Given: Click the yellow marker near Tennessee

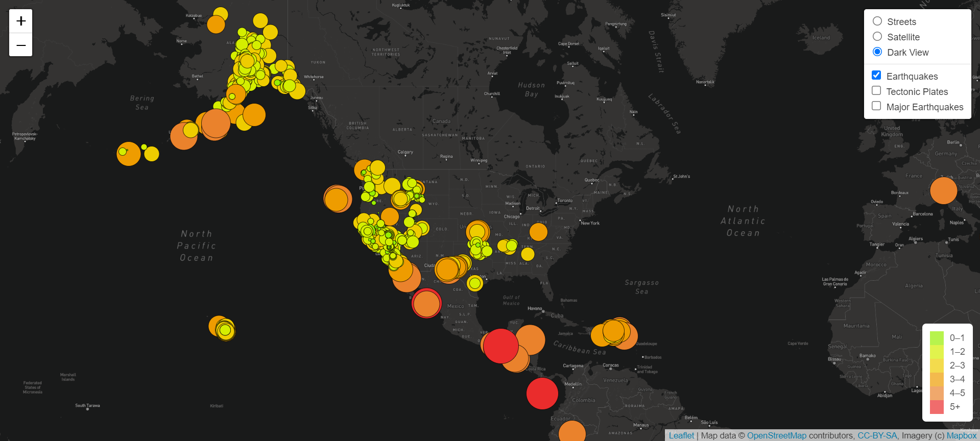Looking at the screenshot, I should pos(528,254).
